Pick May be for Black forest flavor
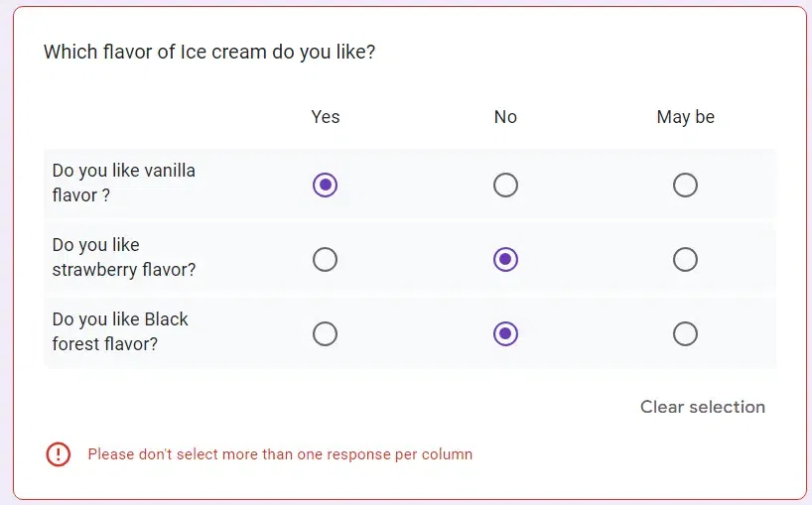812x505 pixels. pos(685,334)
